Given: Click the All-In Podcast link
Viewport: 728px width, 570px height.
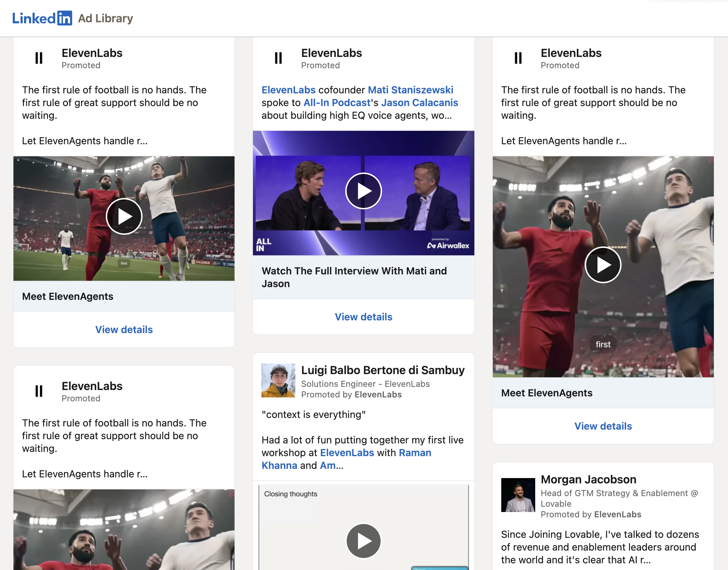Looking at the screenshot, I should pyautogui.click(x=337, y=103).
